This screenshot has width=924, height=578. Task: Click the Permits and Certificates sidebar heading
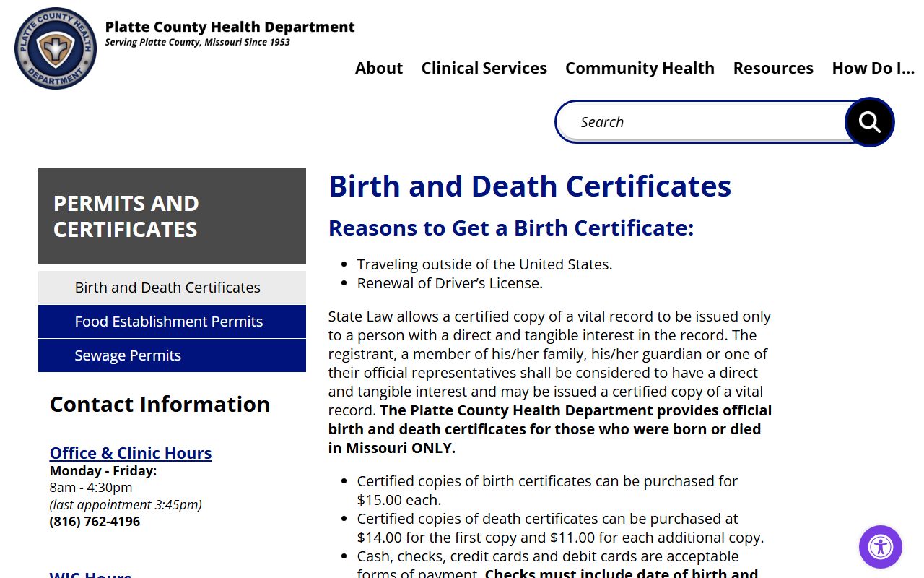pos(172,216)
